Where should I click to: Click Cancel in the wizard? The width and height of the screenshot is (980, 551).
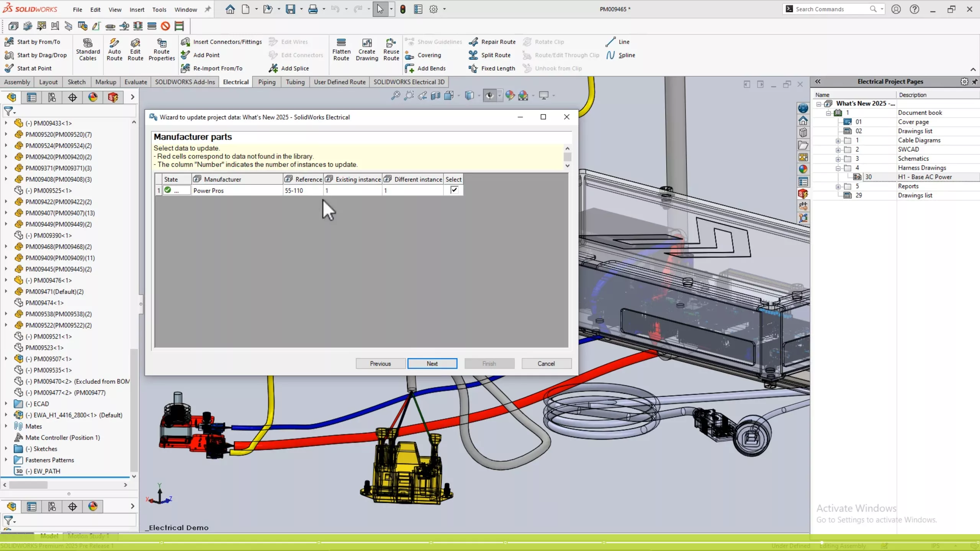[546, 364]
